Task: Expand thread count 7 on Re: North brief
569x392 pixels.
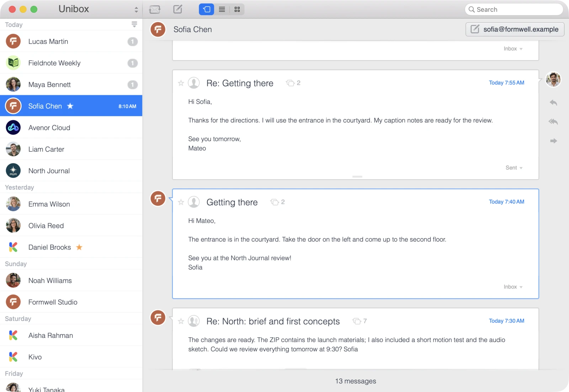Action: pyautogui.click(x=360, y=321)
